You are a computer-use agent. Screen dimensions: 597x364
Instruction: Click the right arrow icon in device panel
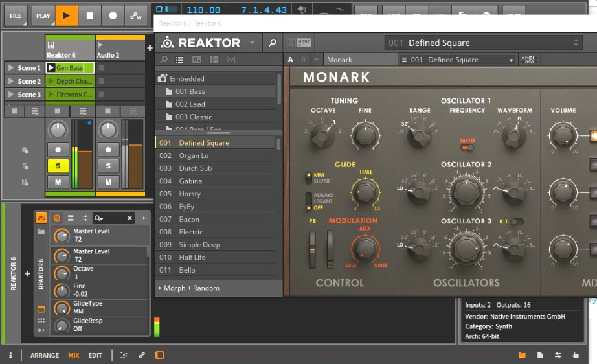coord(143,218)
